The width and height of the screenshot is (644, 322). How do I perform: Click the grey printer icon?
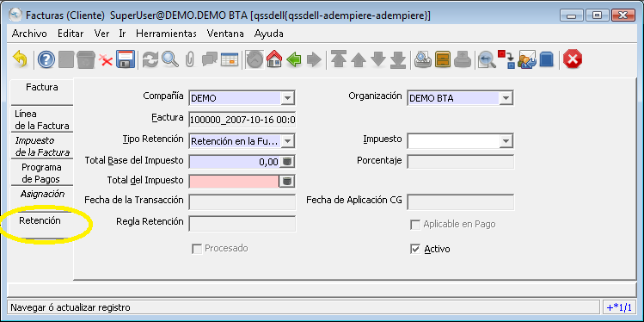(462, 60)
